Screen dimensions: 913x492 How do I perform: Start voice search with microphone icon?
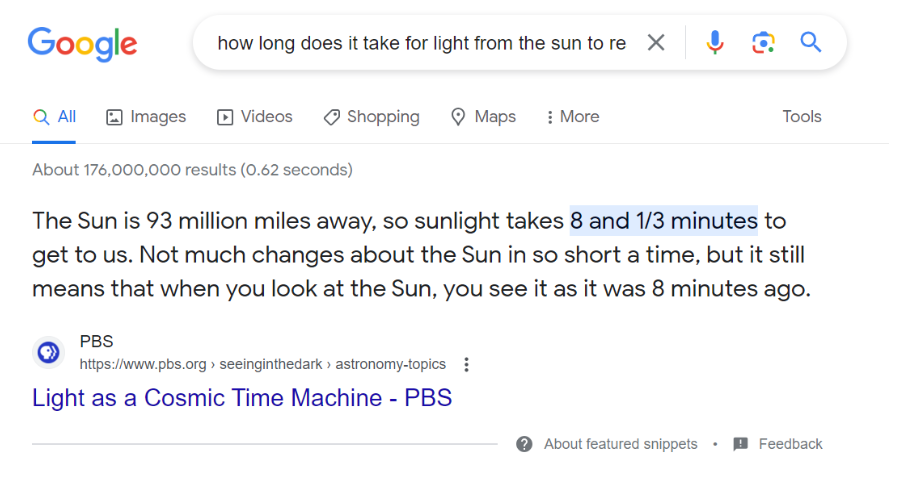[x=715, y=43]
